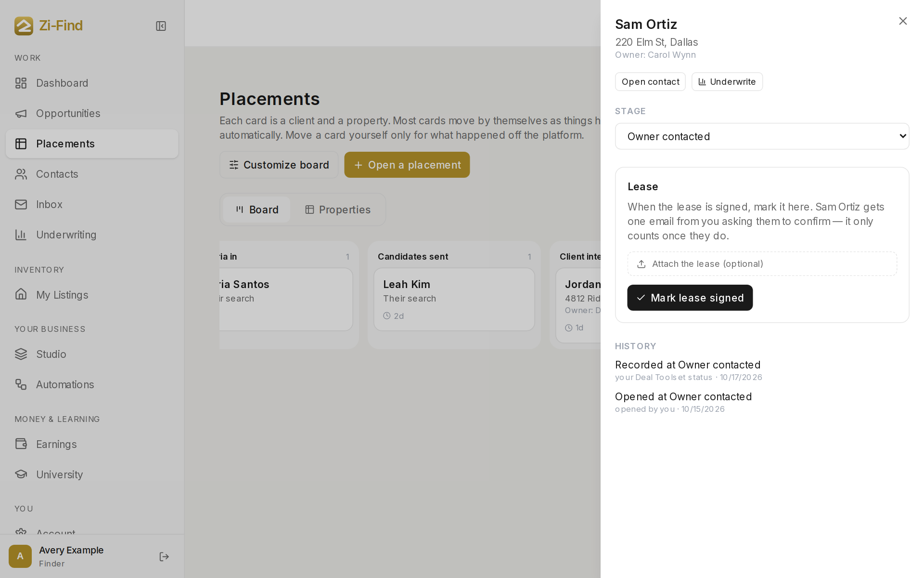Click the My Listings house icon
Screen dimensions: 924x578
[21, 294]
